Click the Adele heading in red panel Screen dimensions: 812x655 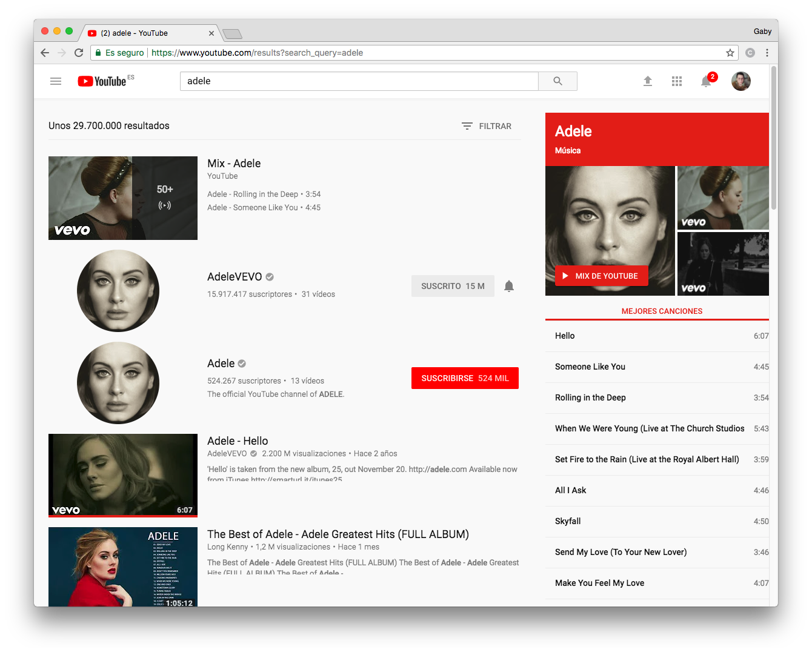click(x=573, y=131)
